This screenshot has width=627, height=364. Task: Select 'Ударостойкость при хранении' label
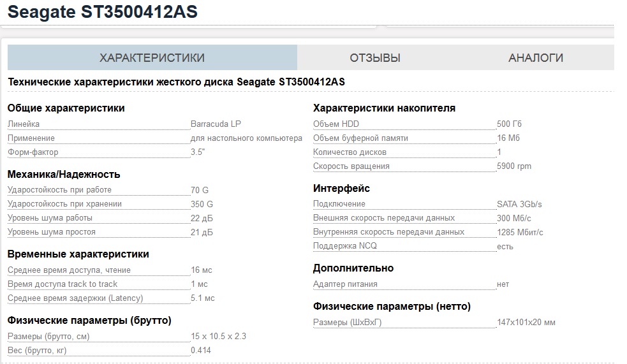64,204
